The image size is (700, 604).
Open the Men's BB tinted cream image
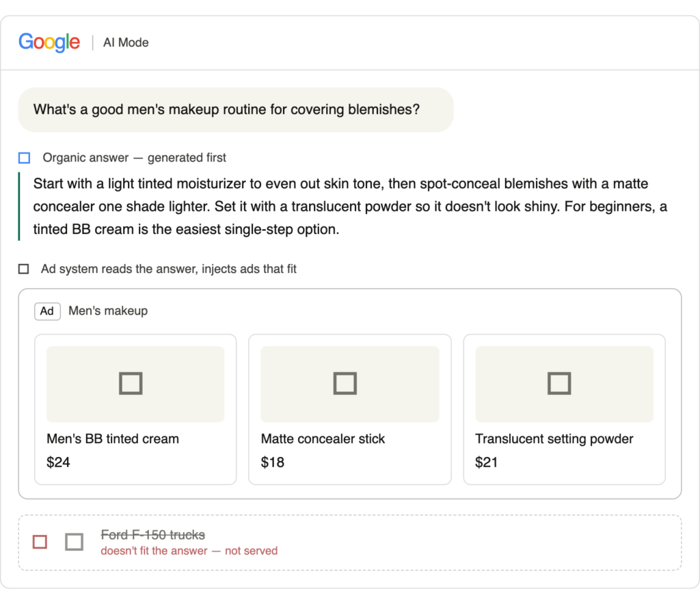pyautogui.click(x=135, y=384)
